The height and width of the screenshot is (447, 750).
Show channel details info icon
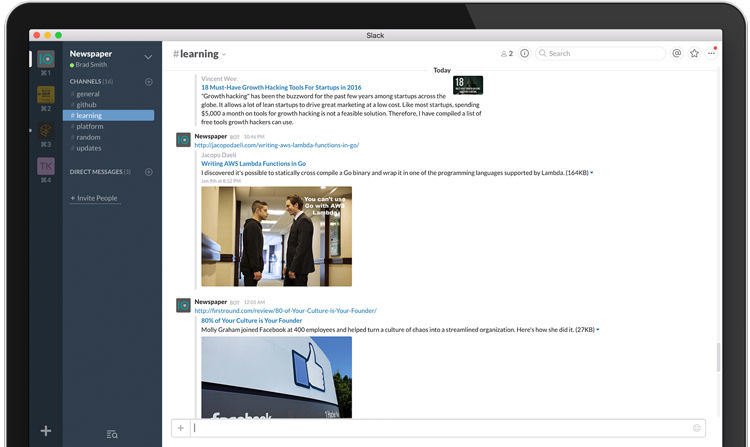(525, 54)
